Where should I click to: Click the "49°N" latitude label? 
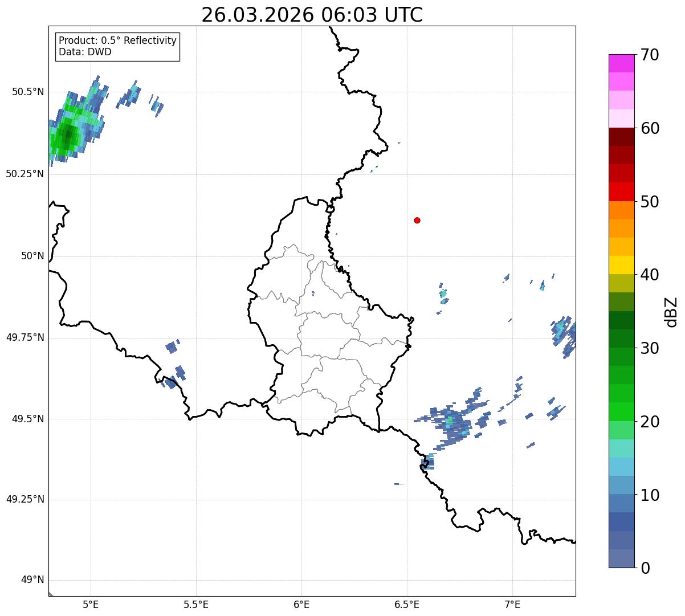tap(32, 580)
